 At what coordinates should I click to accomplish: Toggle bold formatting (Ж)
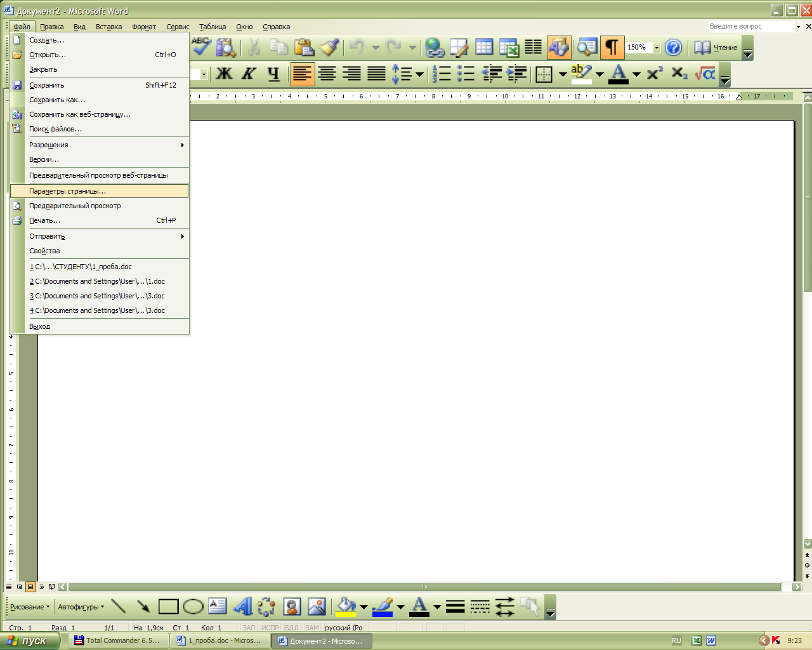tap(224, 74)
